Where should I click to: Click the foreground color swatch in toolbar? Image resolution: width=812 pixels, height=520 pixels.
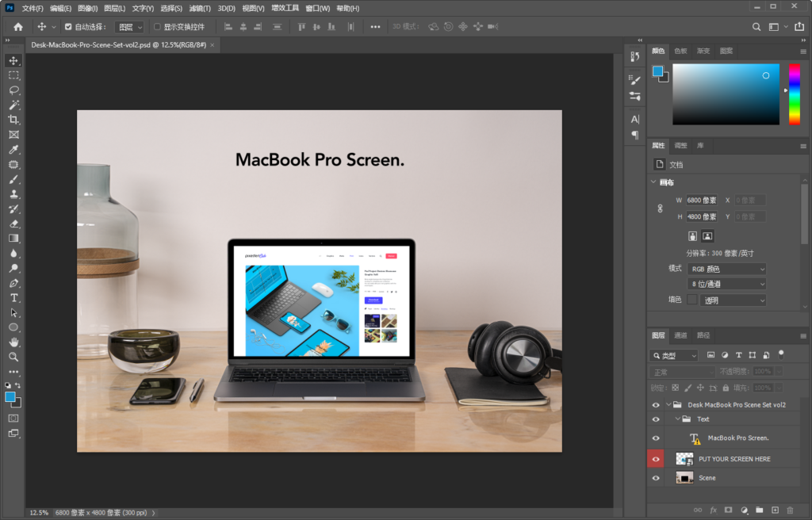click(x=10, y=396)
